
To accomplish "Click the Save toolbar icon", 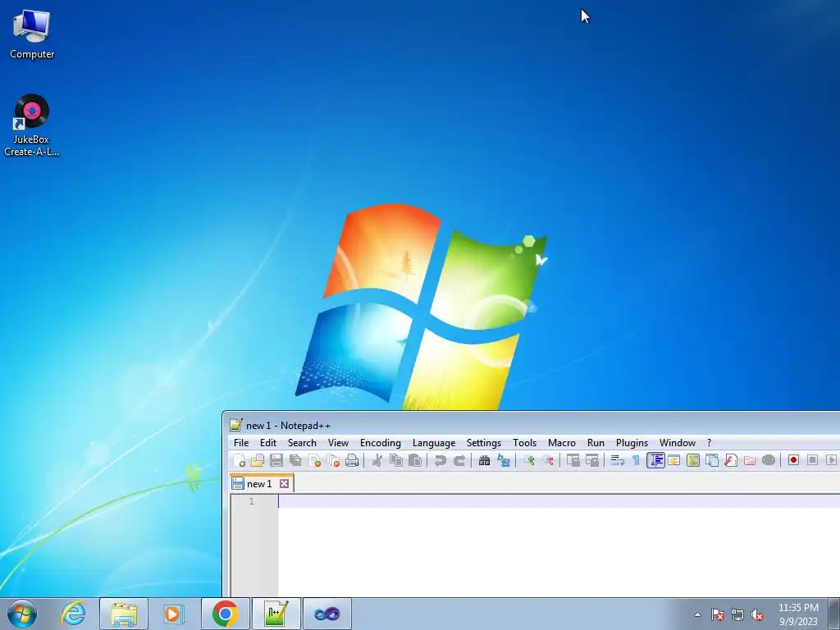I will (x=276, y=461).
